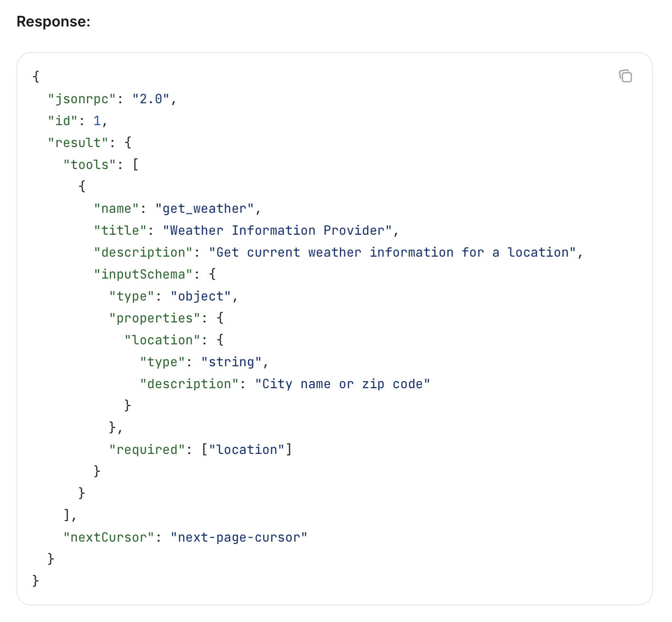The height and width of the screenshot is (622, 672).
Task: Click "Weather Information Provider" title string
Action: tap(277, 230)
